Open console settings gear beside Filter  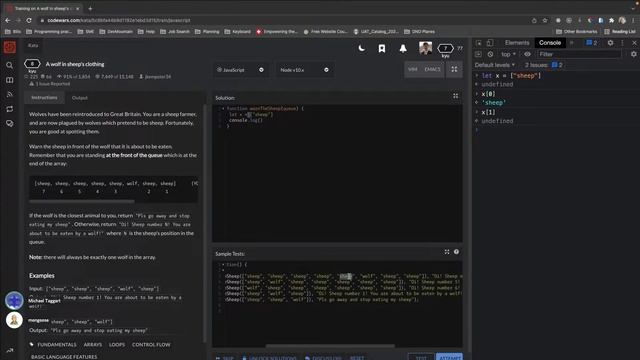(633, 54)
